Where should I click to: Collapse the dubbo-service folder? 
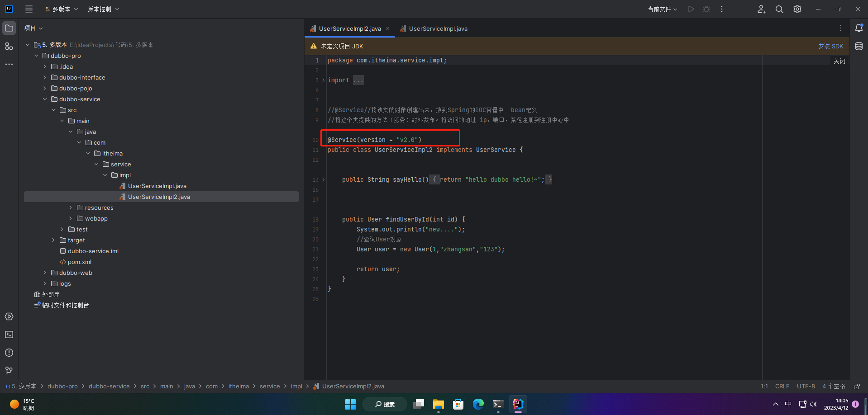45,99
